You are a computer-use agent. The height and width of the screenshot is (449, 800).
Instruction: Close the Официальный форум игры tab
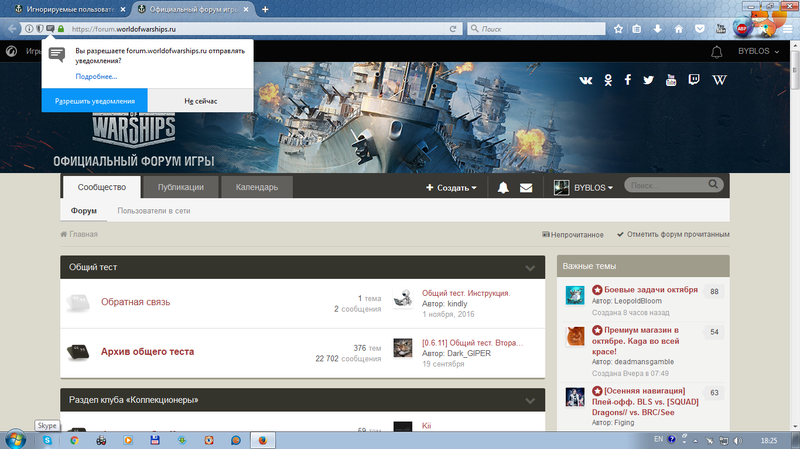[246, 9]
